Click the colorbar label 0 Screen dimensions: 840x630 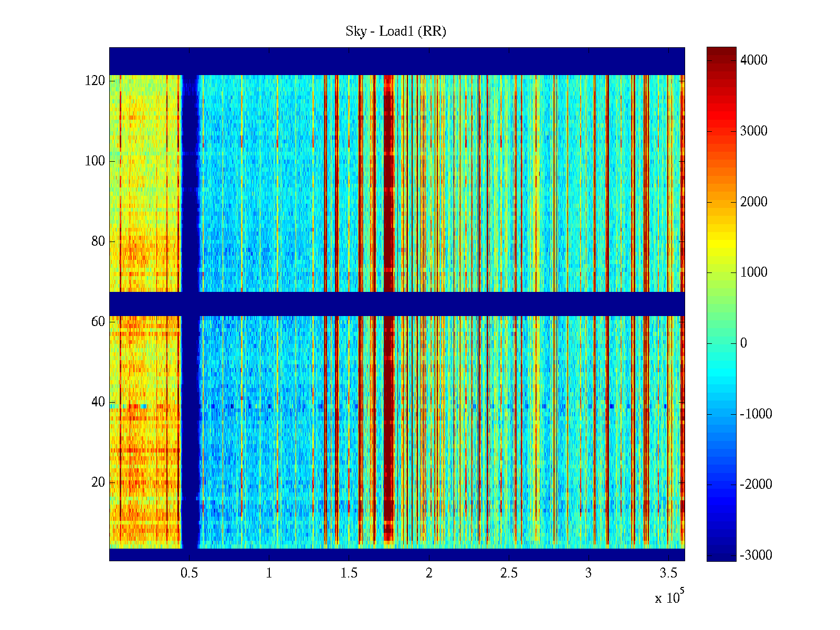pyautogui.click(x=743, y=343)
